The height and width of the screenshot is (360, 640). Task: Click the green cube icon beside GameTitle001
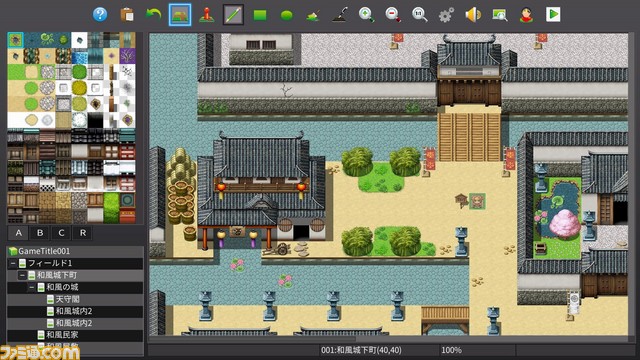pos(13,251)
